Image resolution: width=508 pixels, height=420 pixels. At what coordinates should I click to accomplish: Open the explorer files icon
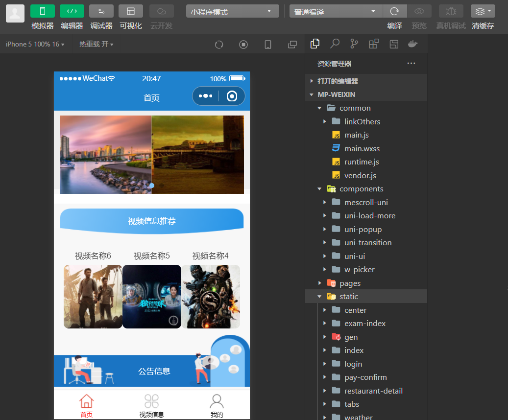coord(315,44)
